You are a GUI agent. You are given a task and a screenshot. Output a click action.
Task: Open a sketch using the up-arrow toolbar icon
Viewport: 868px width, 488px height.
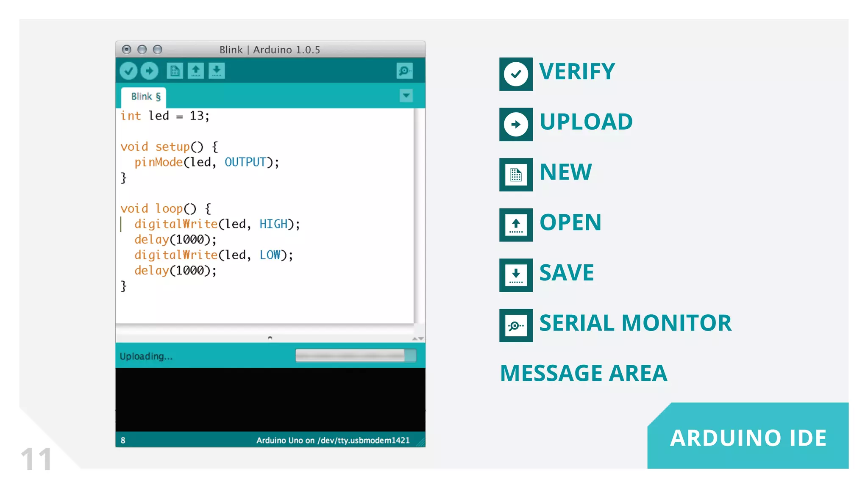coord(195,71)
